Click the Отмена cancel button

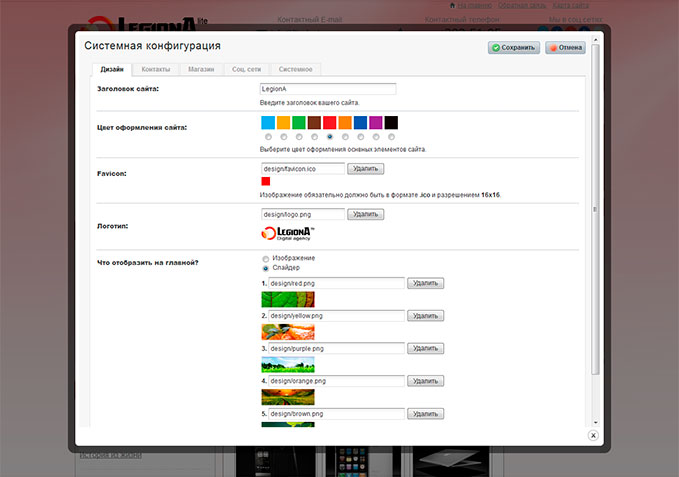(566, 48)
